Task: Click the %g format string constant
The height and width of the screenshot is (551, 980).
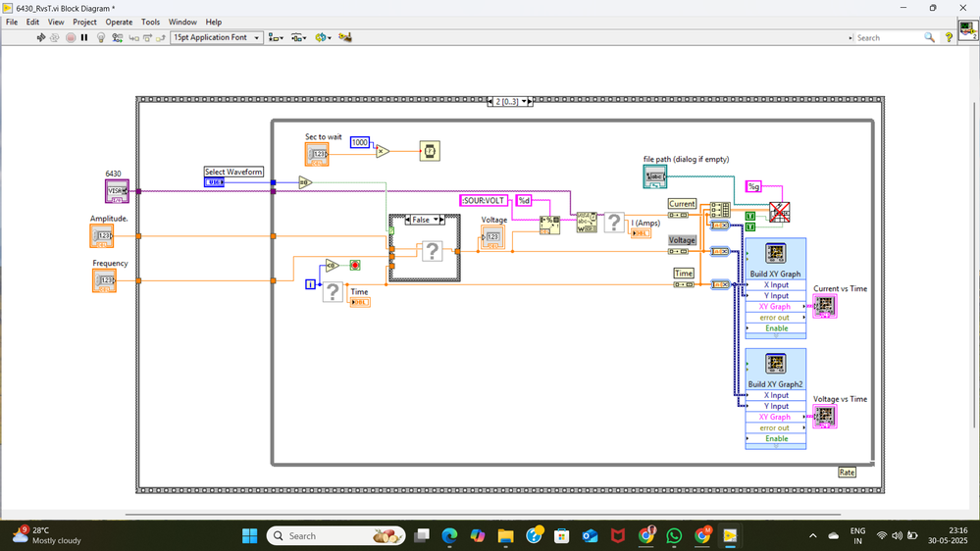Action: tap(753, 186)
